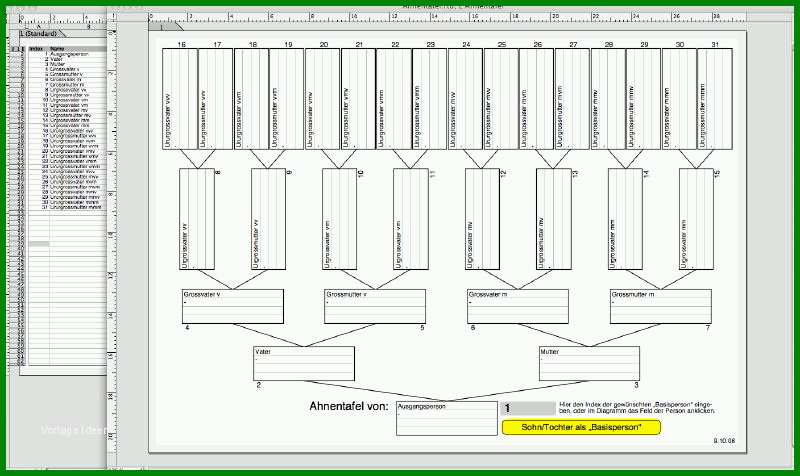Select the Grossvater m box
This screenshot has width=800, height=476.
tap(518, 306)
